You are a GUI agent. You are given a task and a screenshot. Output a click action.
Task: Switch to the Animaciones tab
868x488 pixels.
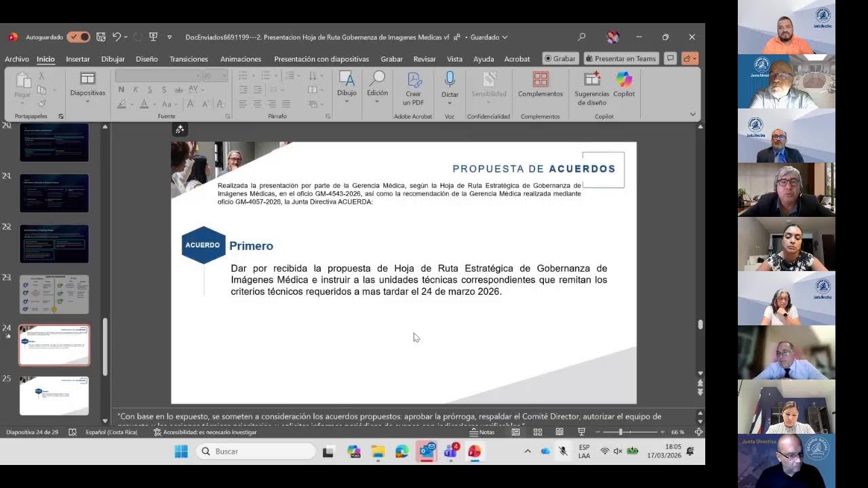[x=241, y=59]
